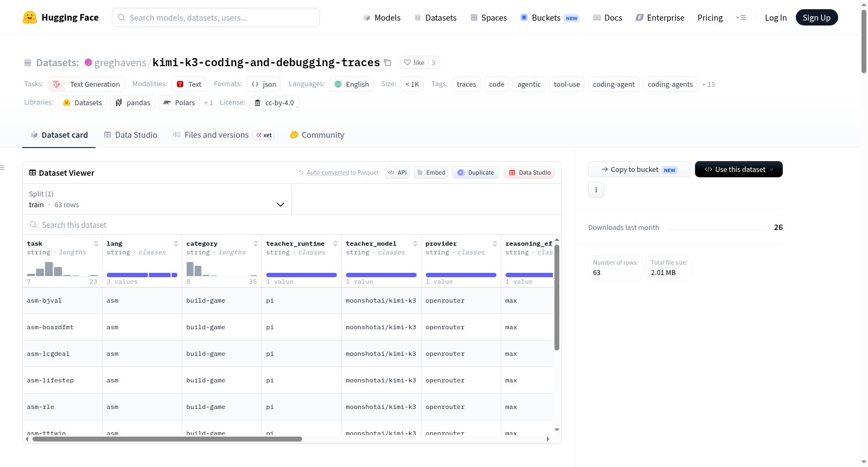Image resolution: width=868 pixels, height=467 pixels.
Task: Open Docs in navigation
Action: coord(607,17)
